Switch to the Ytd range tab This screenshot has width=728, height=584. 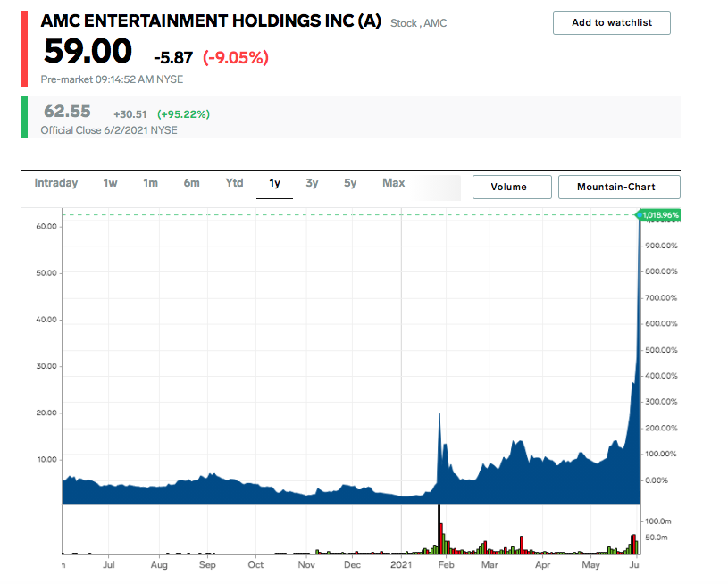pyautogui.click(x=234, y=183)
